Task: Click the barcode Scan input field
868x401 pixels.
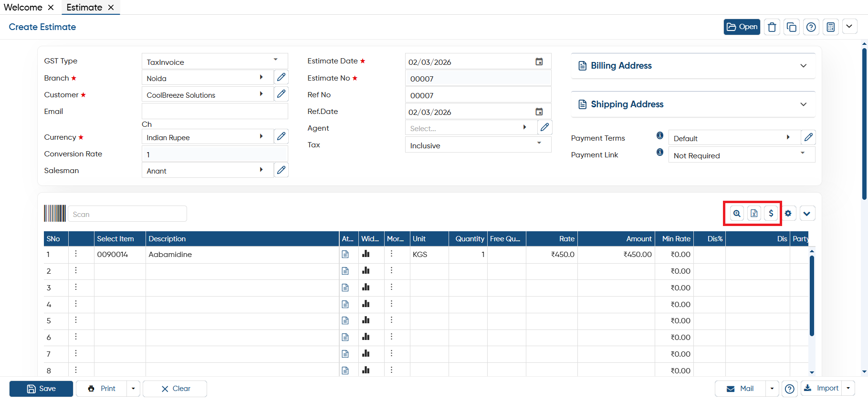Action: [127, 214]
